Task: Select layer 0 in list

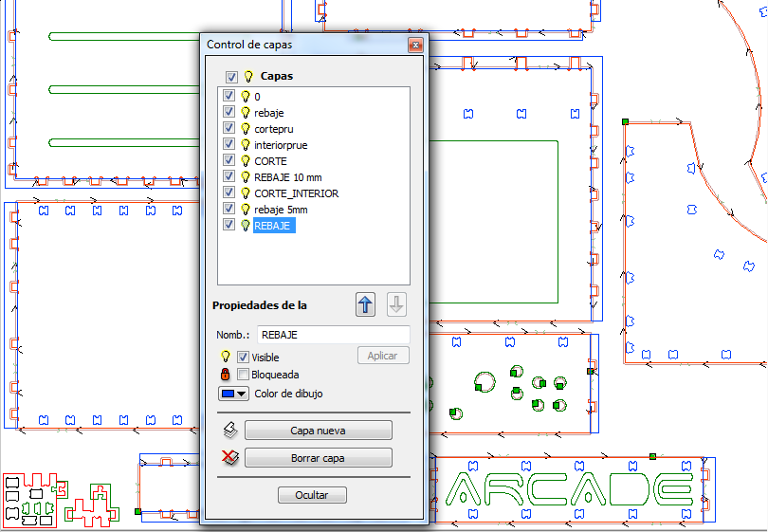Action: pos(257,97)
